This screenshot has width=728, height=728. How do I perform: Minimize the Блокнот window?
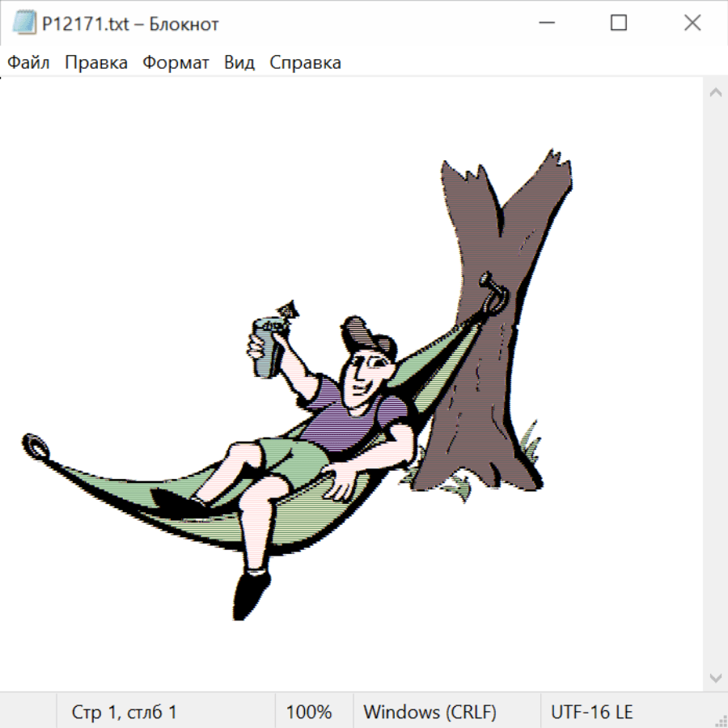coord(545,23)
